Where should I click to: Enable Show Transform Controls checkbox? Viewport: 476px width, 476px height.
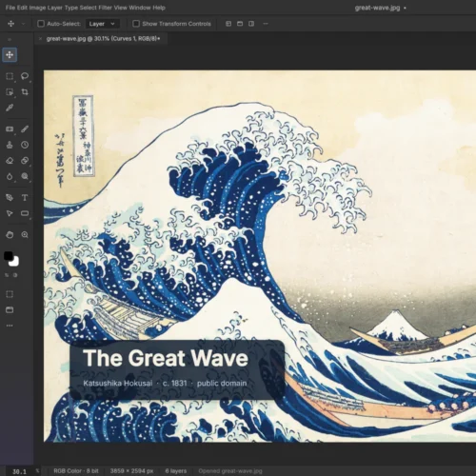136,24
